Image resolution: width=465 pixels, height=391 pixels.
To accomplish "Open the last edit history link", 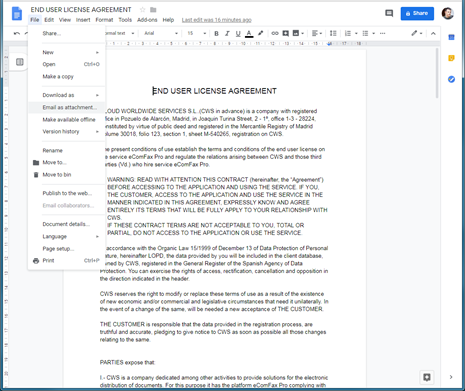I will pyautogui.click(x=217, y=20).
